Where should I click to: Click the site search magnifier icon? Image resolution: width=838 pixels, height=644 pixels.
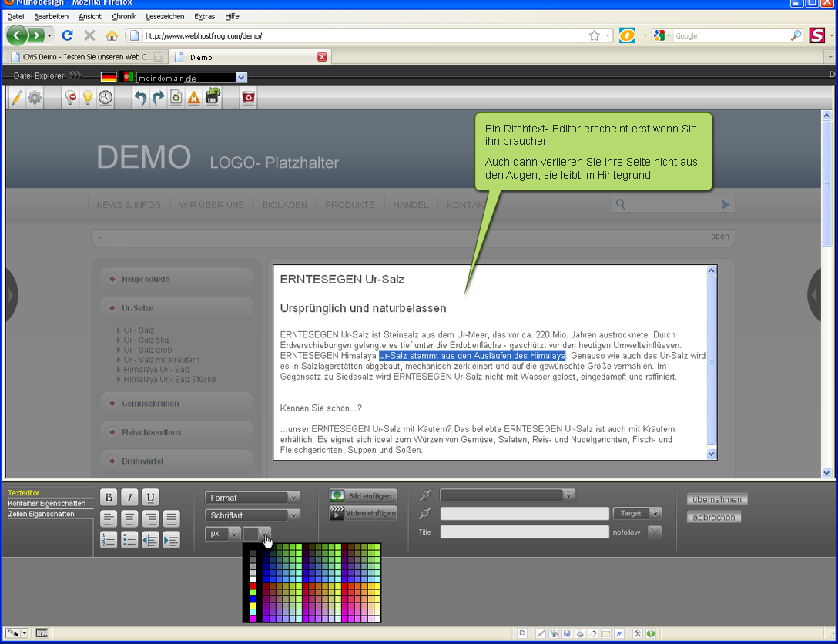click(621, 204)
